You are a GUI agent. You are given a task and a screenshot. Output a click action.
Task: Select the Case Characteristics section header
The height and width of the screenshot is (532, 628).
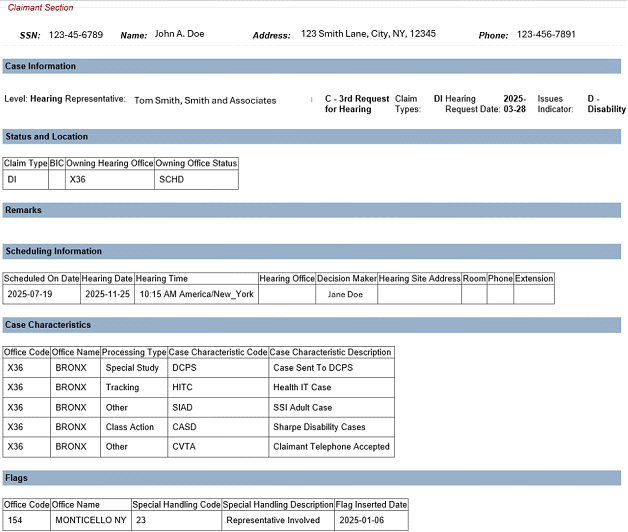tap(48, 325)
